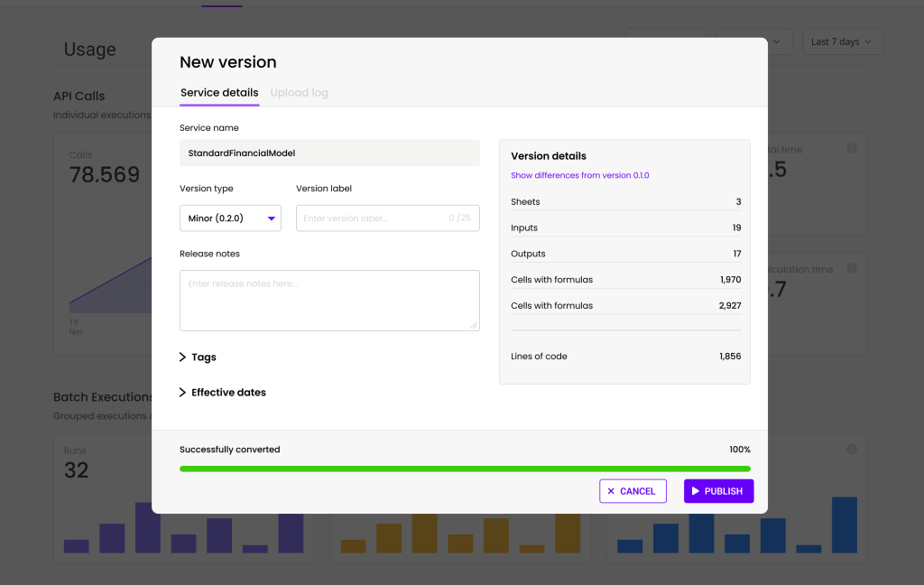Click the Service name input field
Image resolution: width=924 pixels, height=585 pixels.
tap(329, 153)
